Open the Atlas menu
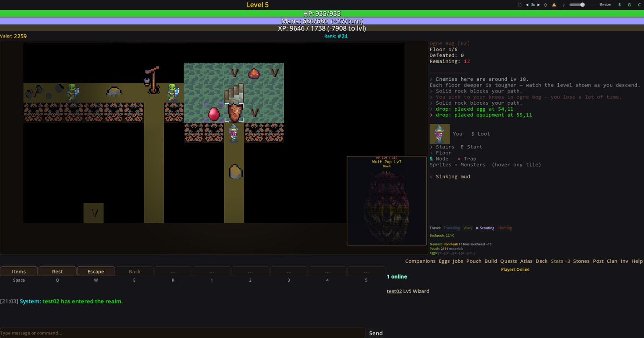The width and height of the screenshot is (644, 338). (x=526, y=261)
